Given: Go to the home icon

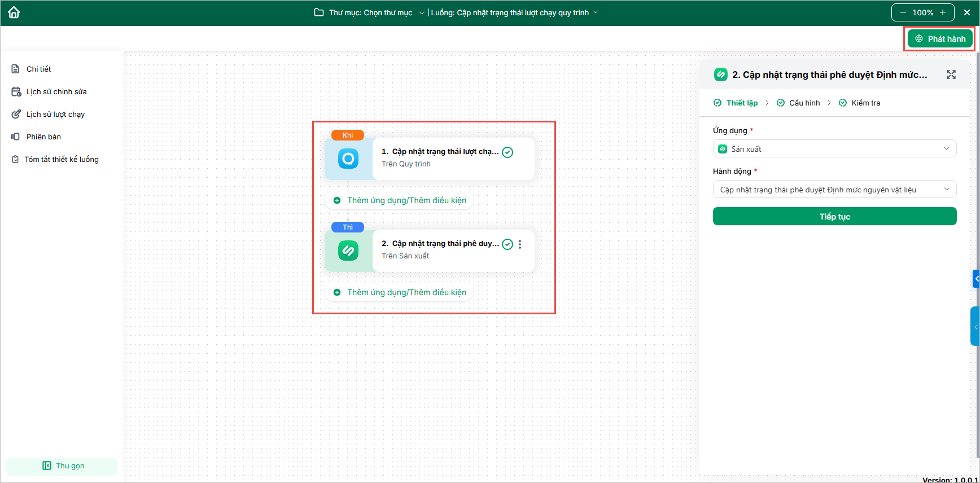Looking at the screenshot, I should click(x=14, y=12).
